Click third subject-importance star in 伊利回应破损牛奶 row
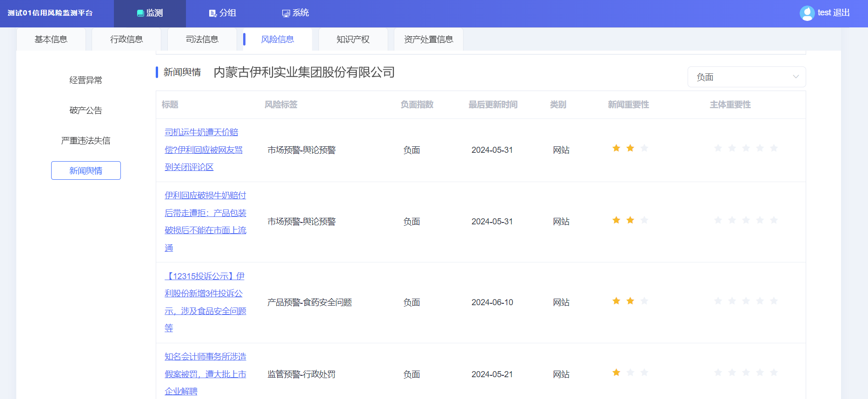The width and height of the screenshot is (868, 399). click(746, 220)
